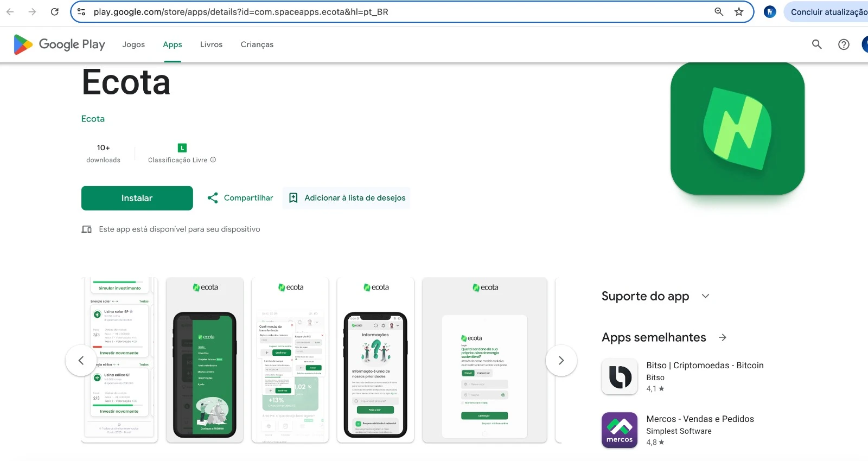Click the device availability icon
868x461 pixels.
coord(86,229)
